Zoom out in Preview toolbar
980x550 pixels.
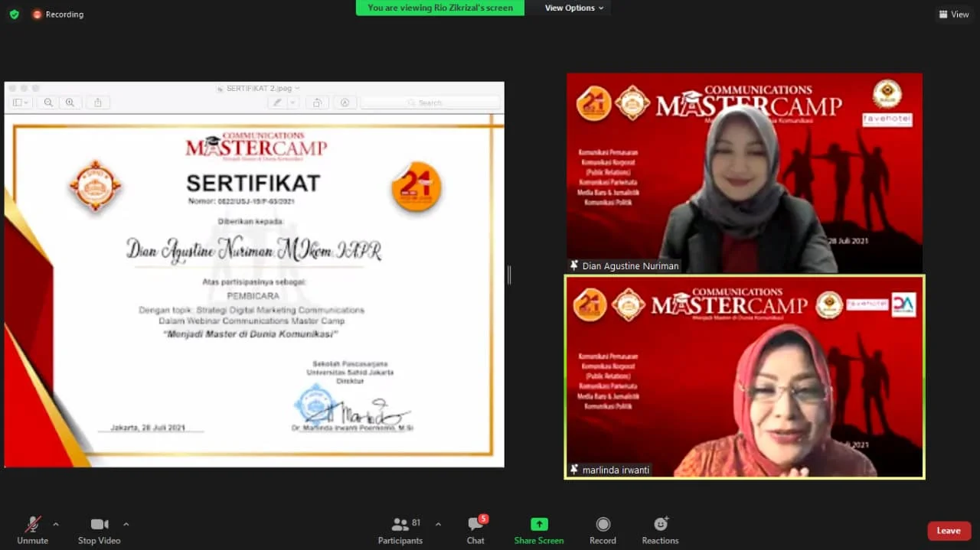click(48, 102)
